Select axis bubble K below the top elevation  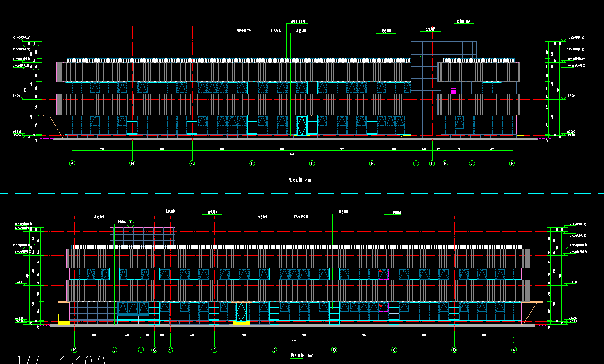point(512,163)
